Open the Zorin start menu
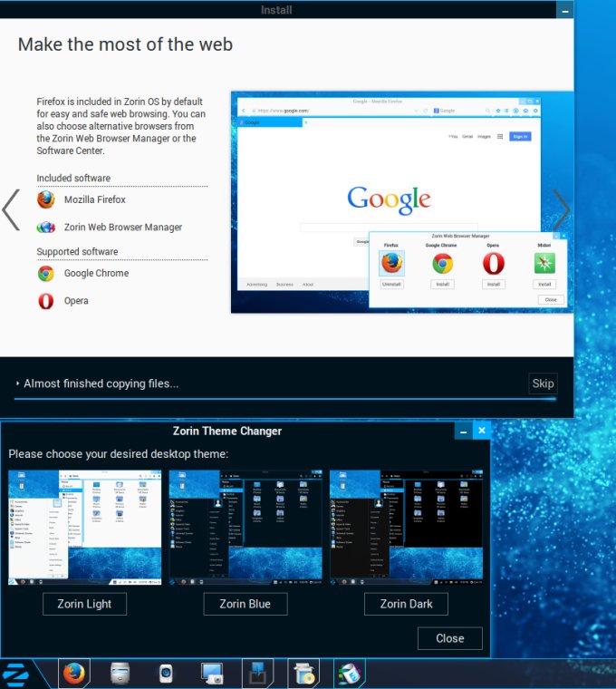The image size is (616, 689). point(15,674)
